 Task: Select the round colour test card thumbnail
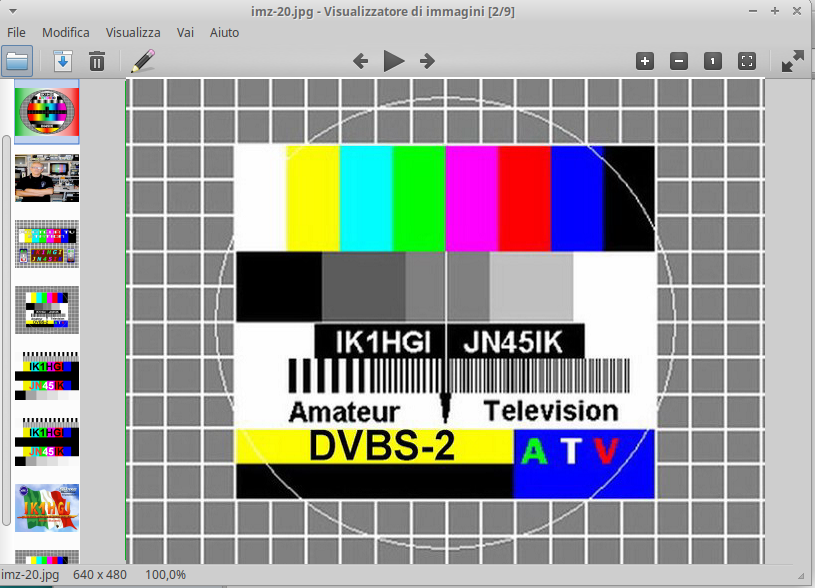coord(47,112)
